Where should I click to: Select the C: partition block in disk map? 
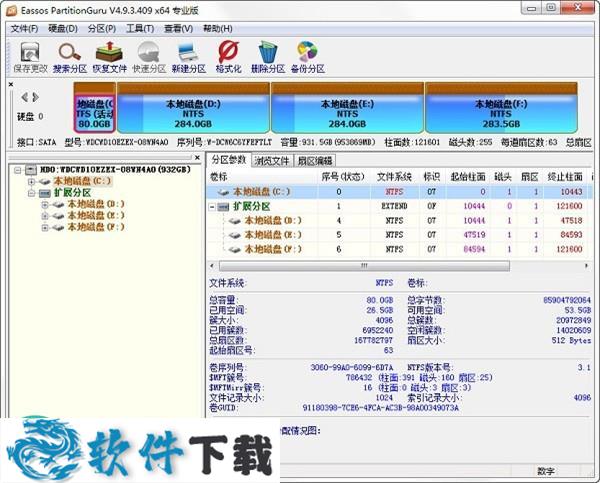[x=95, y=108]
